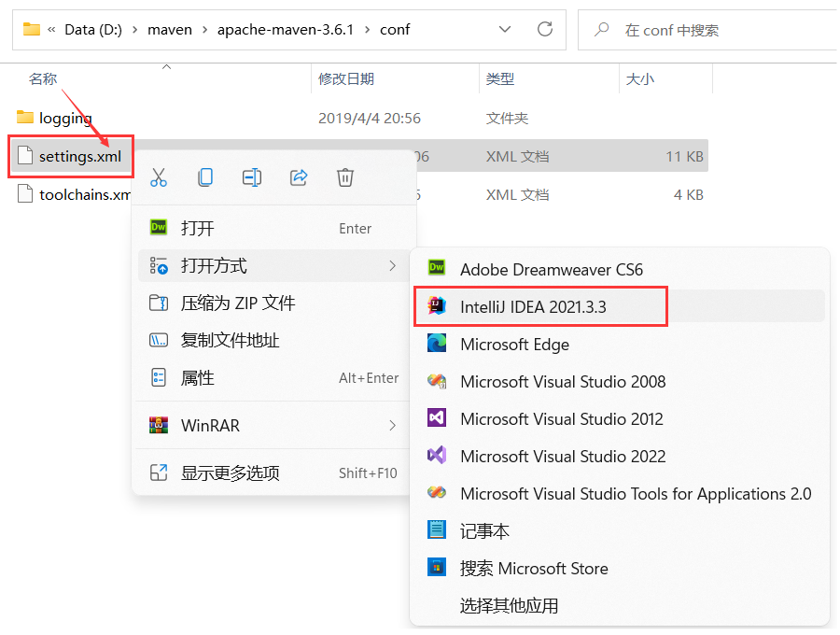Open with Microsoft Visual Studio 2022
The image size is (840, 635).
pyautogui.click(x=620, y=456)
